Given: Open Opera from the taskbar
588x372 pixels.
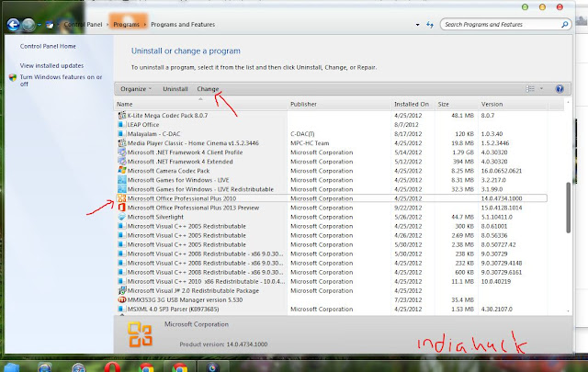Looking at the screenshot, I should pyautogui.click(x=112, y=367).
